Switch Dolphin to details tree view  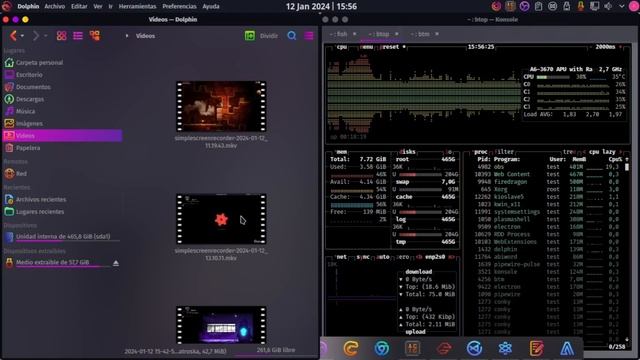click(95, 36)
